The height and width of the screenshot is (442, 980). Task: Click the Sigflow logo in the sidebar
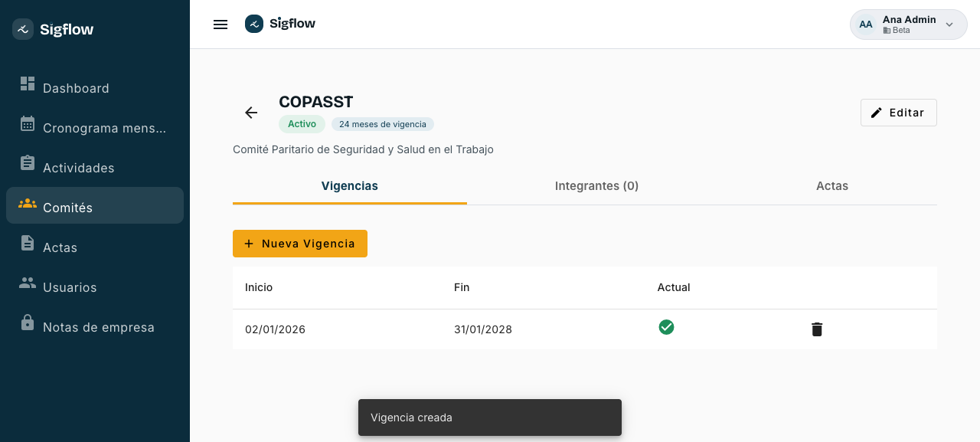point(53,29)
